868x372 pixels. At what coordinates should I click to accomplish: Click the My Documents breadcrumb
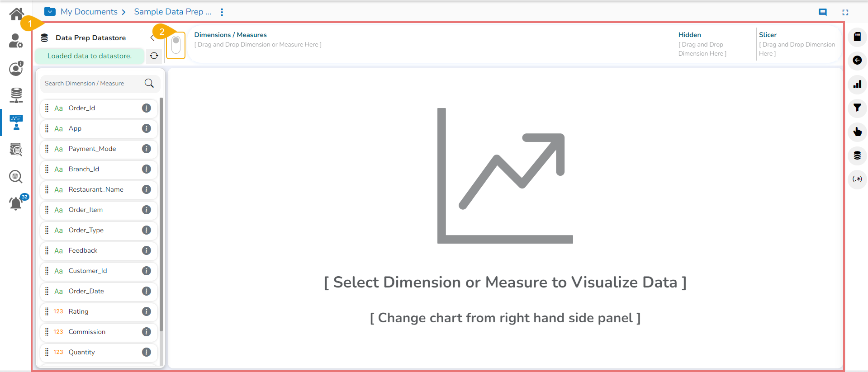coord(89,12)
